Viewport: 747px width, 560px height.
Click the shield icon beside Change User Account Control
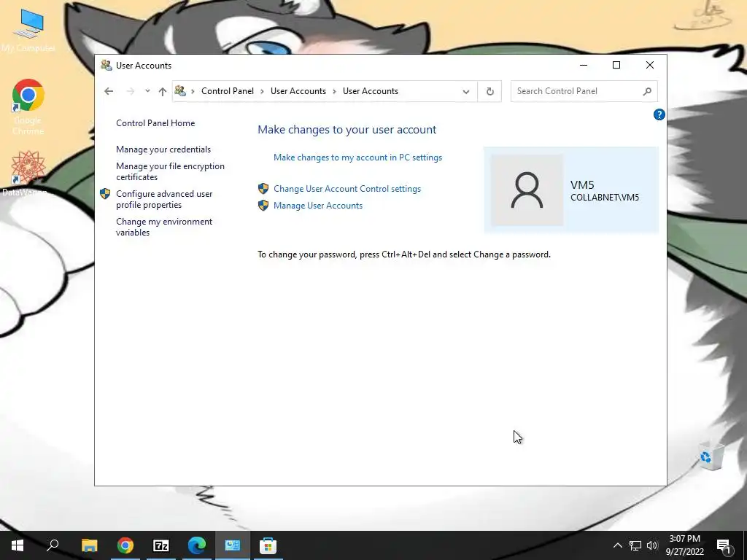[x=263, y=189]
